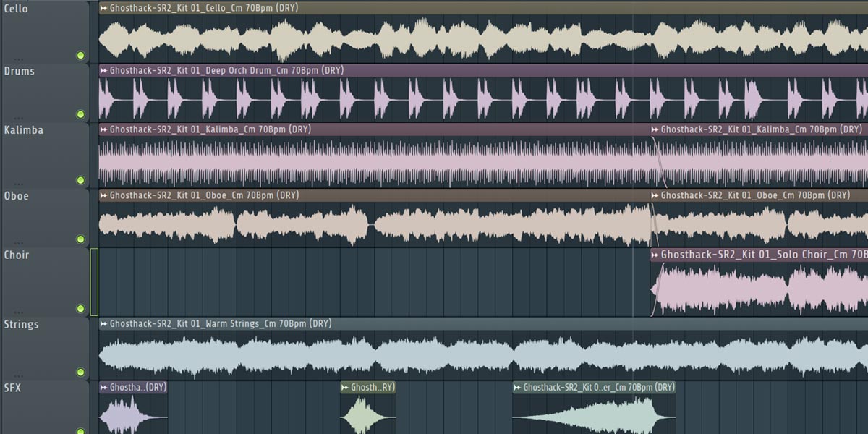This screenshot has width=868, height=434.
Task: Click the 'Ghosth..RY)' SFX clip title
Action: [373, 387]
